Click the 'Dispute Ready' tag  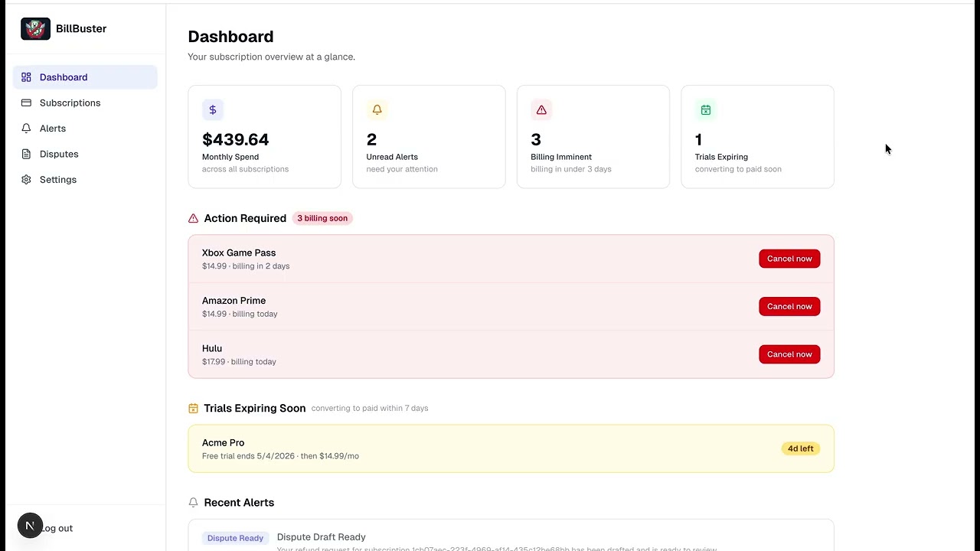235,538
